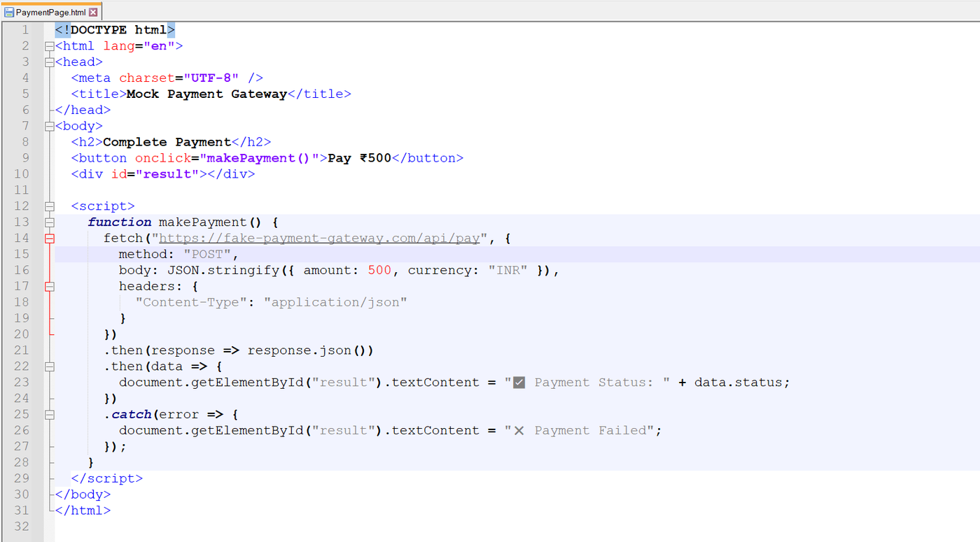Click the function keyword on line 13
The height and width of the screenshot is (542, 980).
coord(119,222)
